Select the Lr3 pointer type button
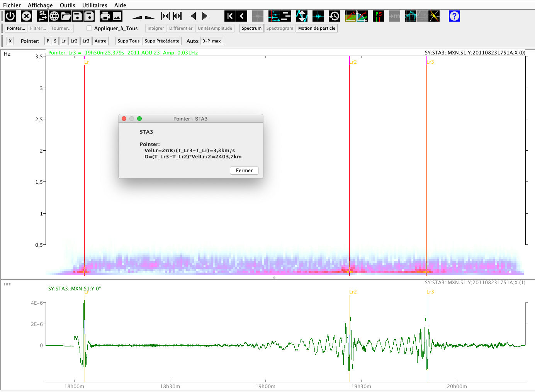 tap(86, 41)
